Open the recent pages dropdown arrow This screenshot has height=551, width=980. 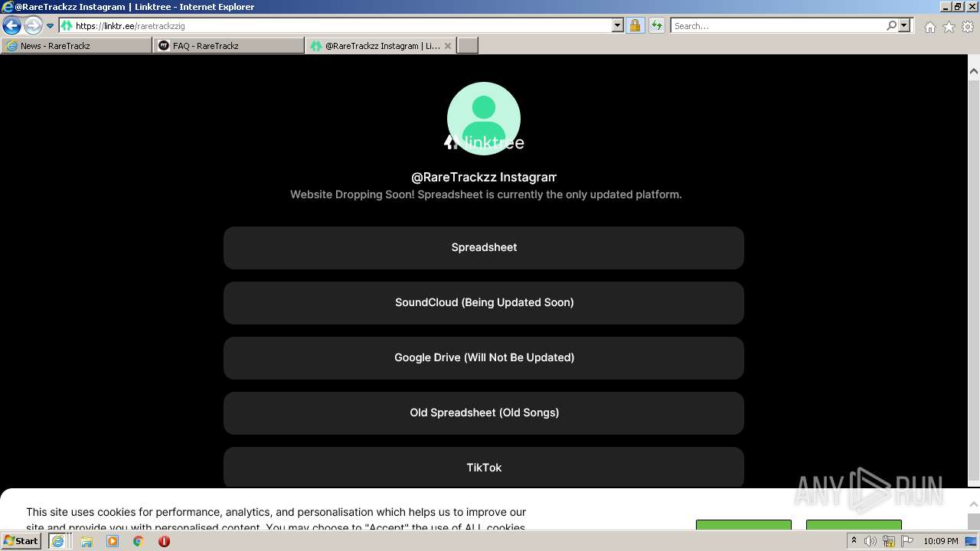(x=51, y=26)
